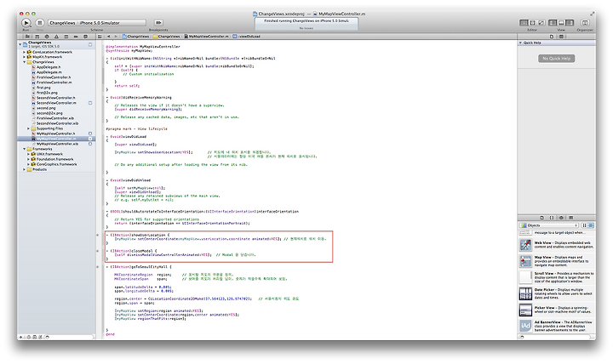Hide the Utilities pane view button
This screenshot has width=613, height=364.
(570, 23)
